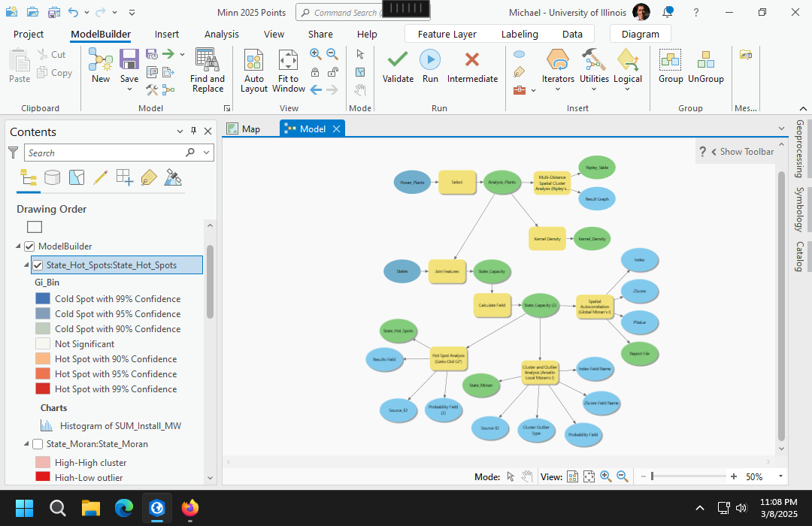Image resolution: width=812 pixels, height=526 pixels.
Task: Run the model with Run button
Action: coord(430,60)
